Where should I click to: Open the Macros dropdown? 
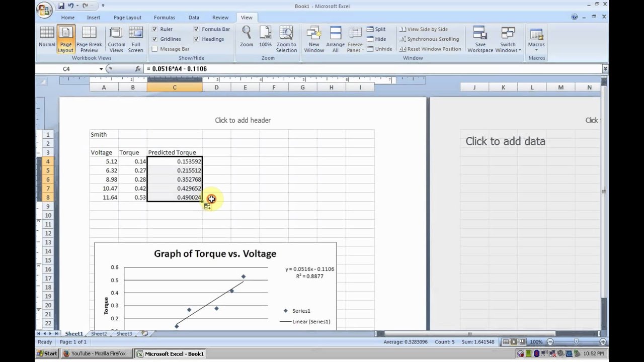point(536,39)
